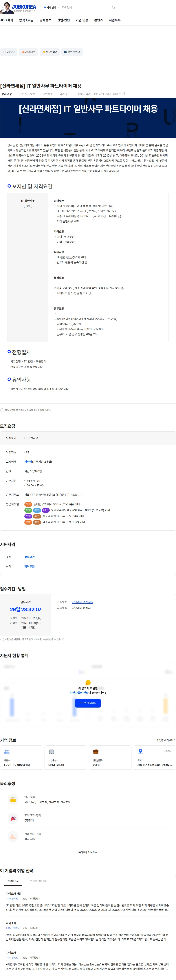The image size is (176, 980).
Task: Click the 카페테리아 benefit tag
Action: point(29,52)
